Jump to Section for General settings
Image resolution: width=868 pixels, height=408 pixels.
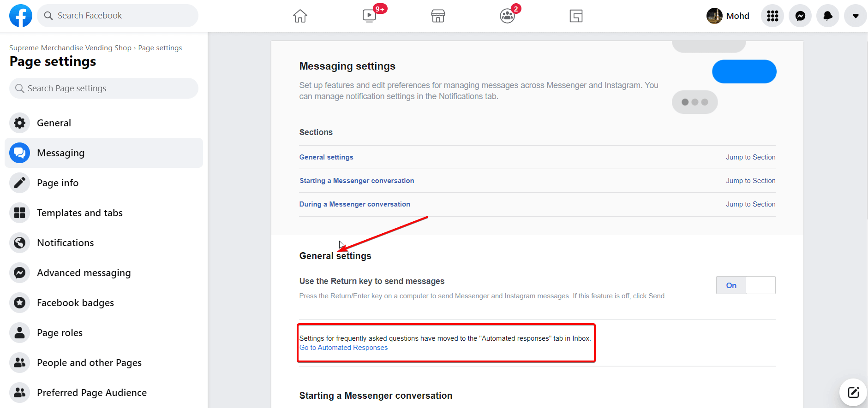tap(750, 157)
